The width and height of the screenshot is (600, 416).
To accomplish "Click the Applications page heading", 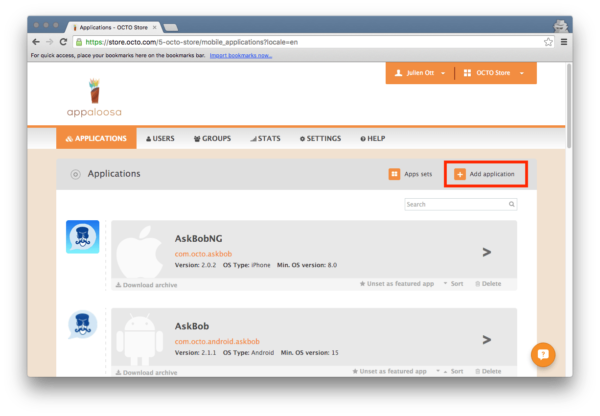I will point(114,174).
